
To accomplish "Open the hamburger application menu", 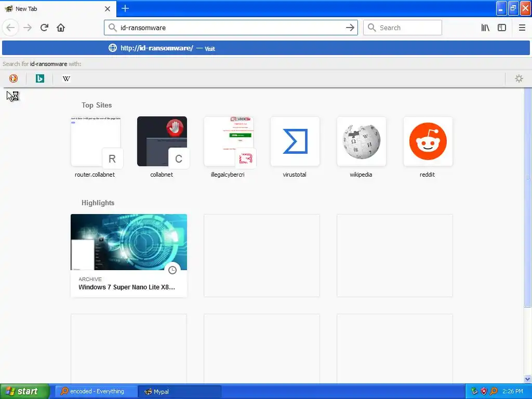I will [x=522, y=28].
